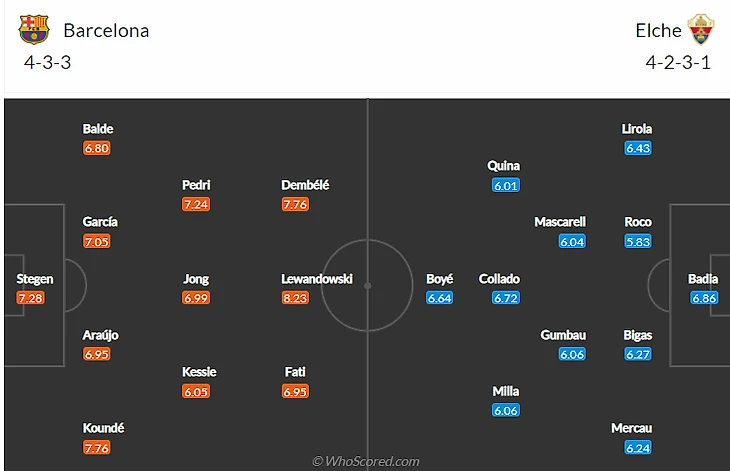Select Lewandowski's player name
Screen dimensions: 730x471
[x=317, y=279]
